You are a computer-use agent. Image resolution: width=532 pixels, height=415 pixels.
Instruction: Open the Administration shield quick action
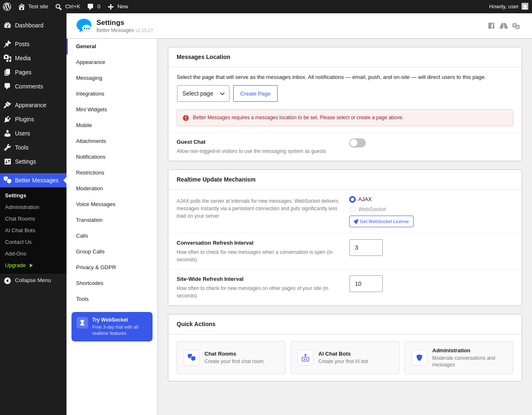coord(459,358)
